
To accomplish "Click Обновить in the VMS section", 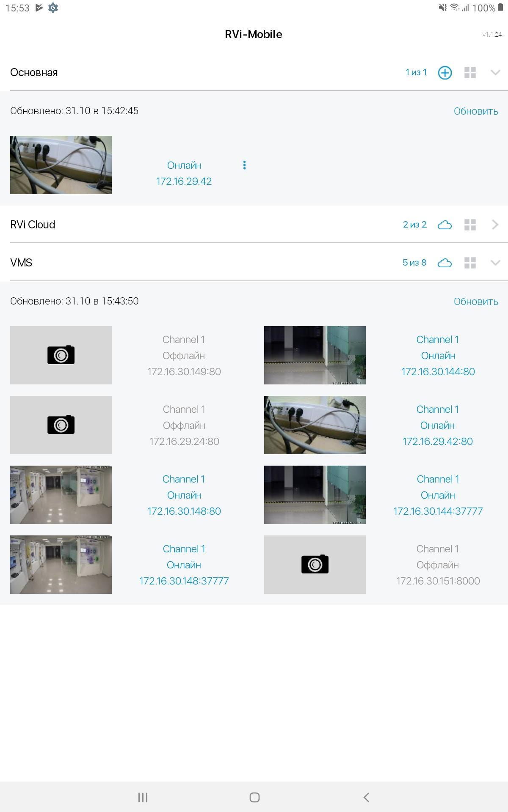I will 476,302.
